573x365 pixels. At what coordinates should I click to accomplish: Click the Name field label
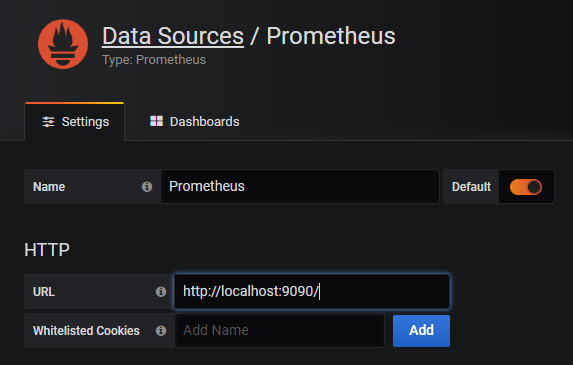[x=49, y=187]
